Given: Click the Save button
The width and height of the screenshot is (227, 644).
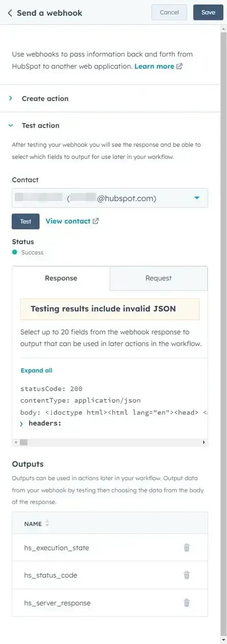Looking at the screenshot, I should click(x=208, y=12).
